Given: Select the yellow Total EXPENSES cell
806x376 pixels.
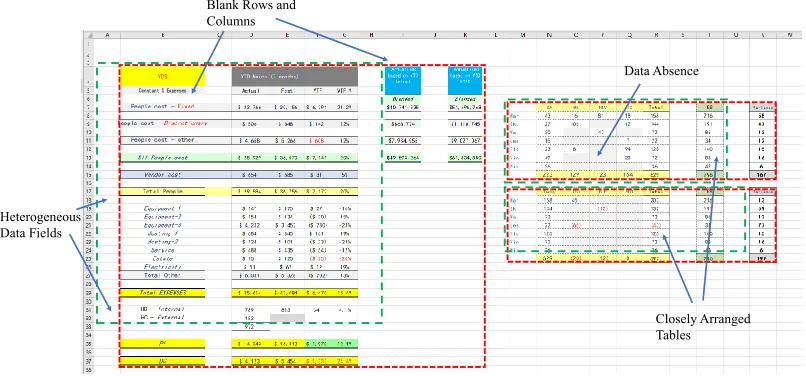Looking at the screenshot, I should tap(162, 293).
